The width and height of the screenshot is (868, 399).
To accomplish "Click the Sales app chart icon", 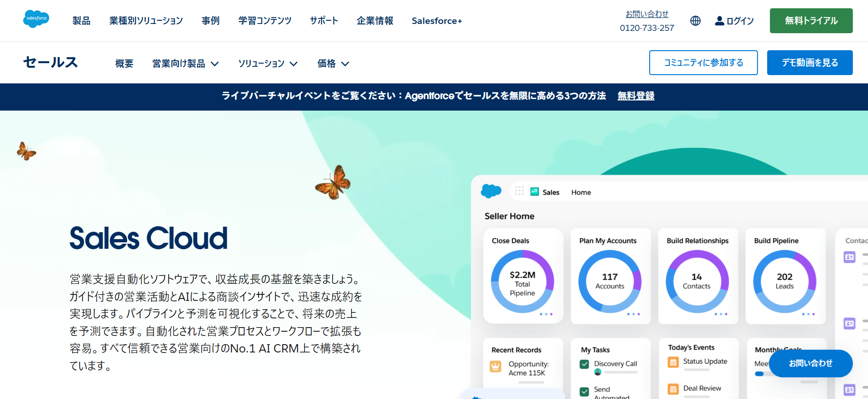I will coord(534,192).
